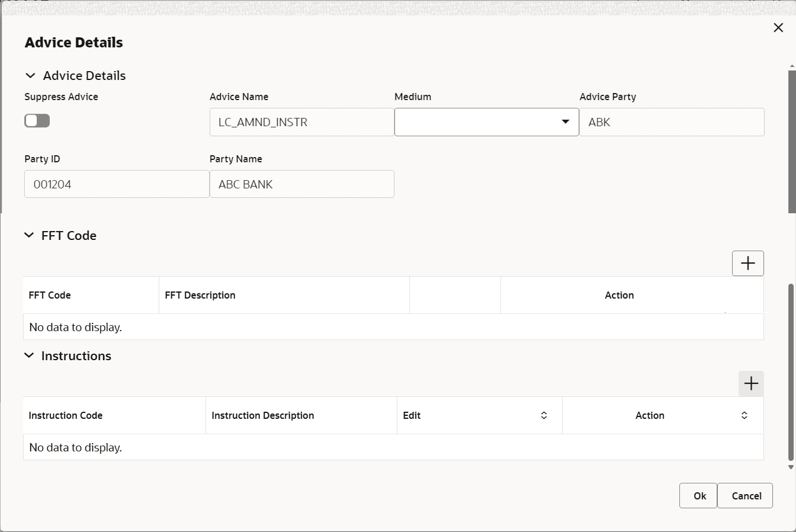
Task: Close the Advice Details dialog
Action: [x=778, y=28]
